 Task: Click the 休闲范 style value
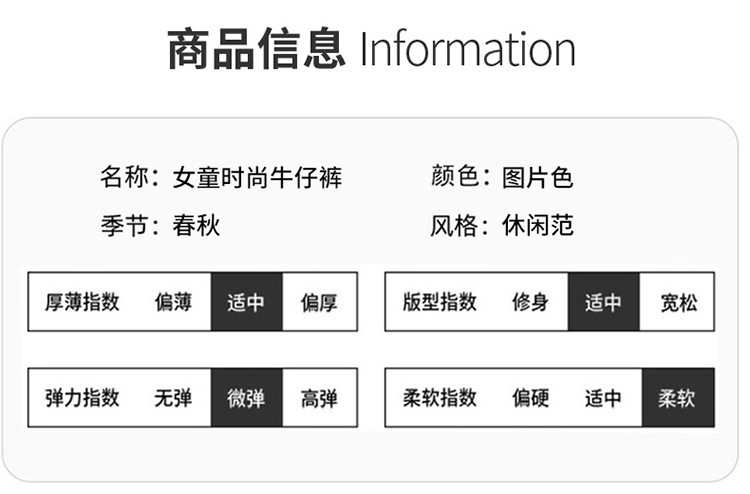tap(537, 225)
